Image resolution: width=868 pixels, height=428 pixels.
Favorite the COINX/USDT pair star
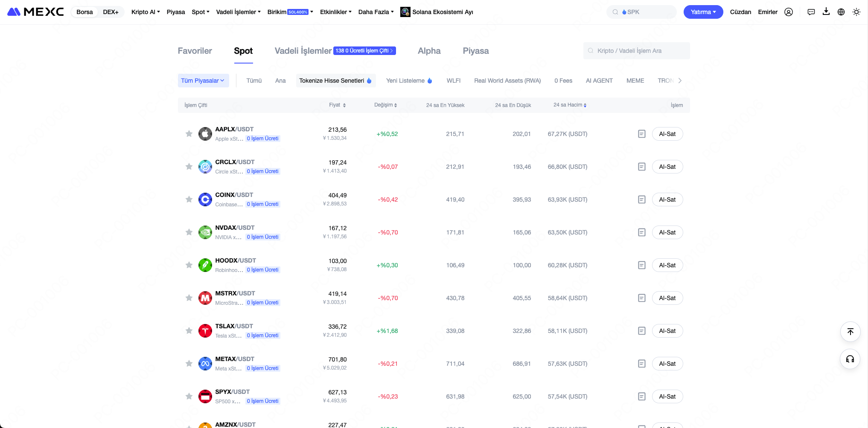[x=189, y=200]
